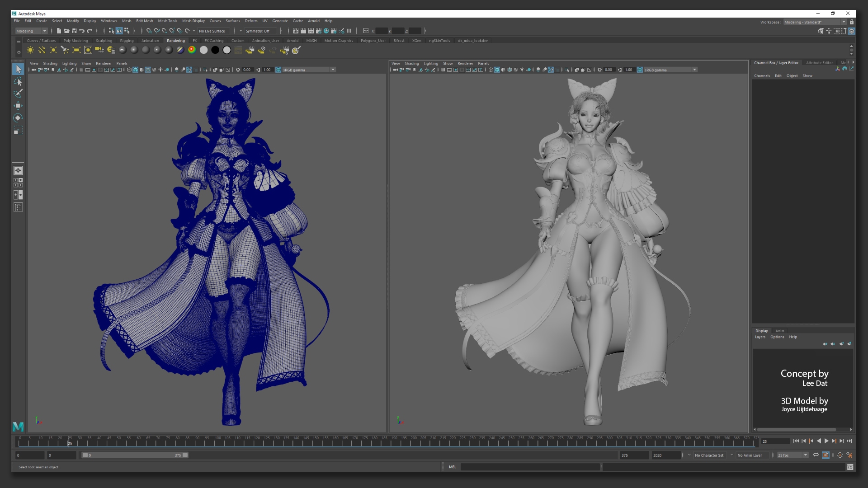The width and height of the screenshot is (868, 488).
Task: Click Channels menu in Channel Box
Action: (x=762, y=75)
